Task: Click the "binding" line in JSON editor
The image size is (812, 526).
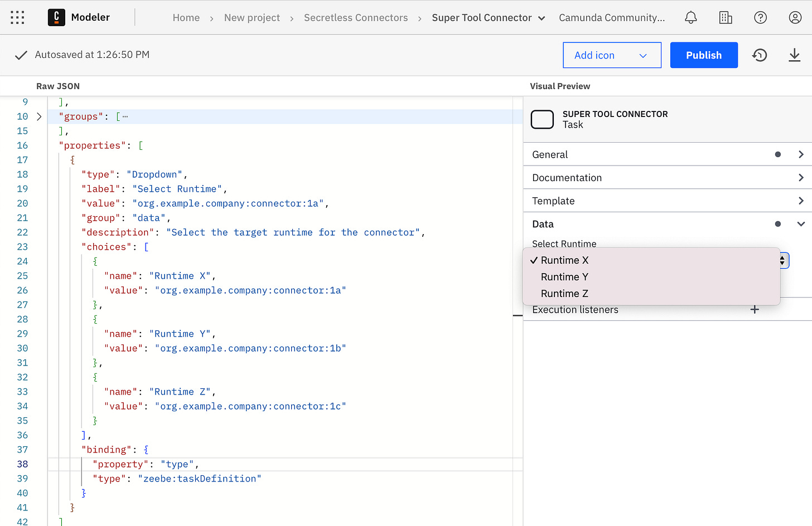Action: (x=115, y=450)
